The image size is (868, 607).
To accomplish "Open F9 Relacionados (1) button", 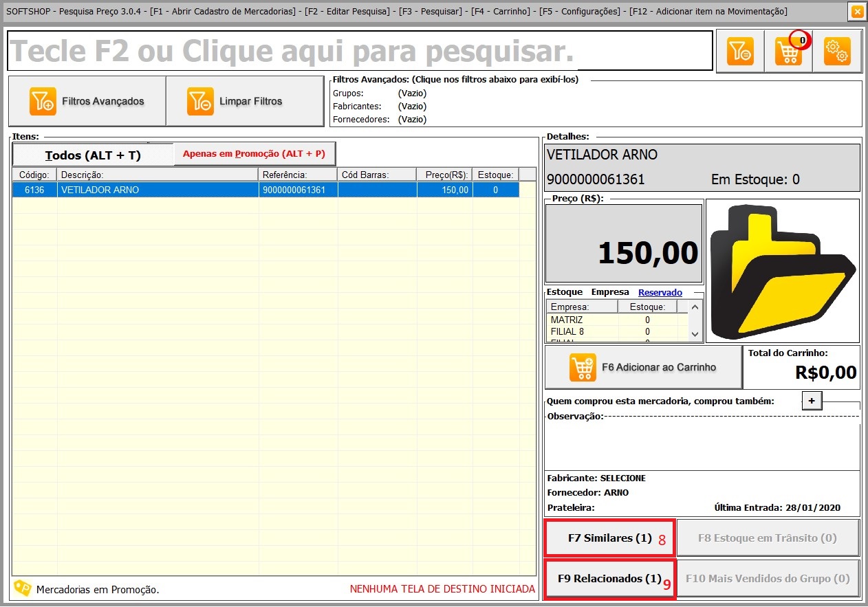I will 609,579.
